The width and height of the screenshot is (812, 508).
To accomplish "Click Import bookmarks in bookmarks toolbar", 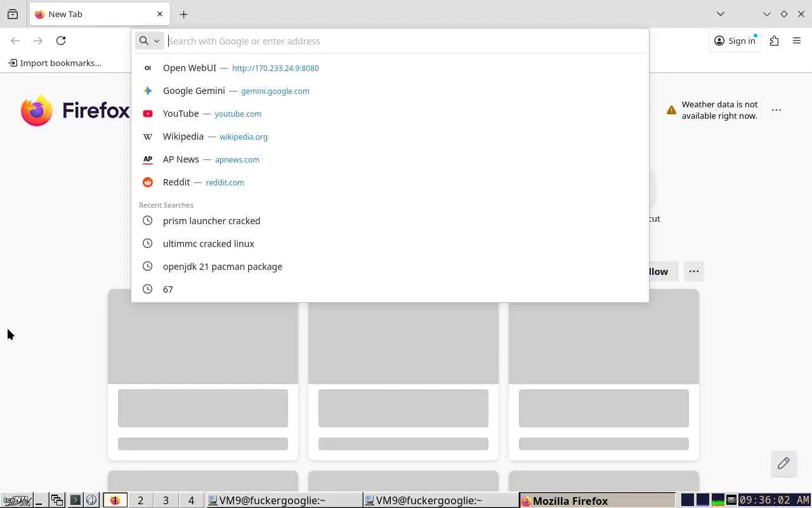I will click(x=55, y=63).
